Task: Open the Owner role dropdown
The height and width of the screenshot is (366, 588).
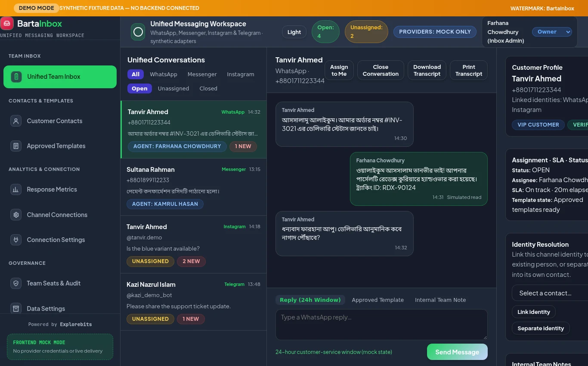Action: (552, 32)
